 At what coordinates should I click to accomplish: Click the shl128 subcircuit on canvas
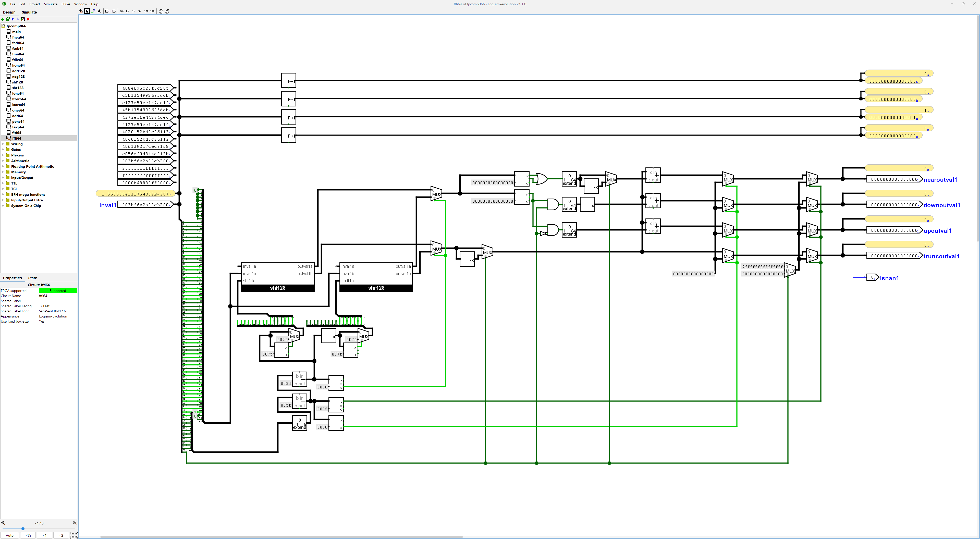pos(278,277)
